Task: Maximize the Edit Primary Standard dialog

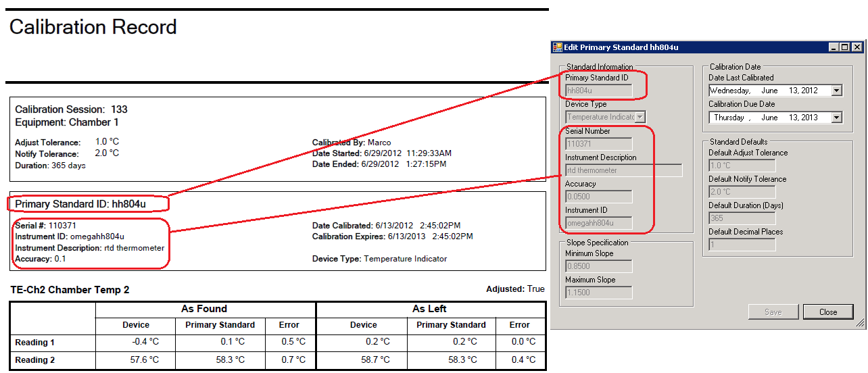Action: pyautogui.click(x=845, y=47)
